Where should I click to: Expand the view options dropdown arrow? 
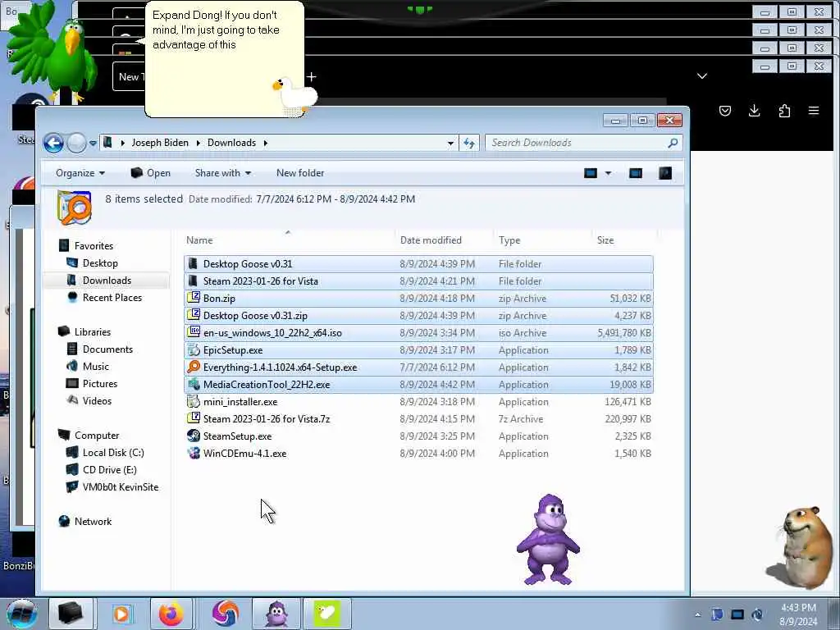608,173
